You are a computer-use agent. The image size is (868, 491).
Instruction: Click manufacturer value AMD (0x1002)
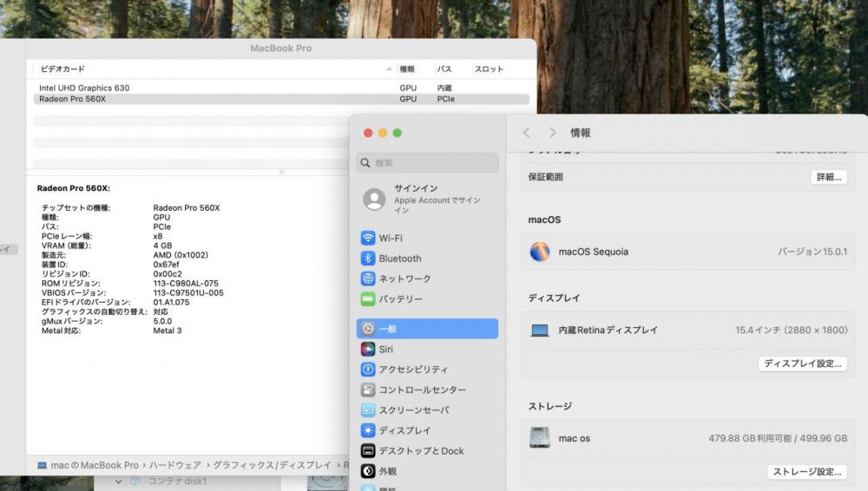point(181,255)
